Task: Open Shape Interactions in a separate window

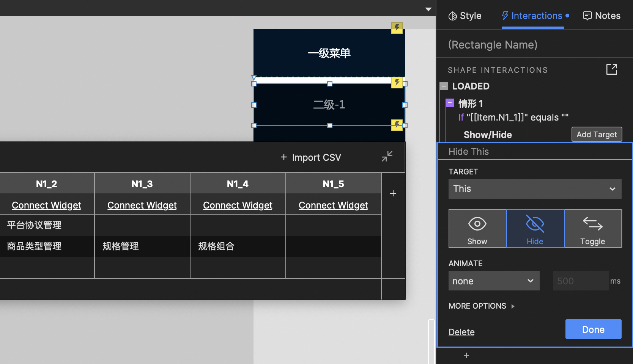Action: coord(612,69)
